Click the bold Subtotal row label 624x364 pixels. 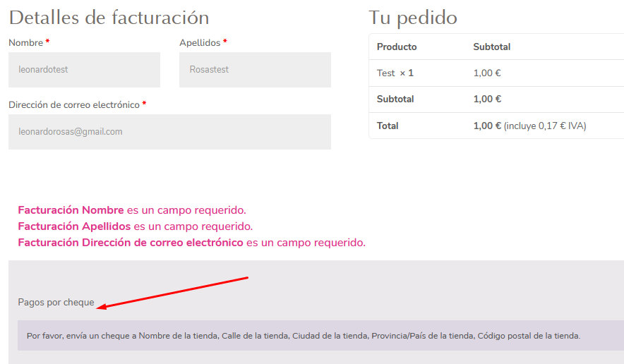pyautogui.click(x=395, y=99)
